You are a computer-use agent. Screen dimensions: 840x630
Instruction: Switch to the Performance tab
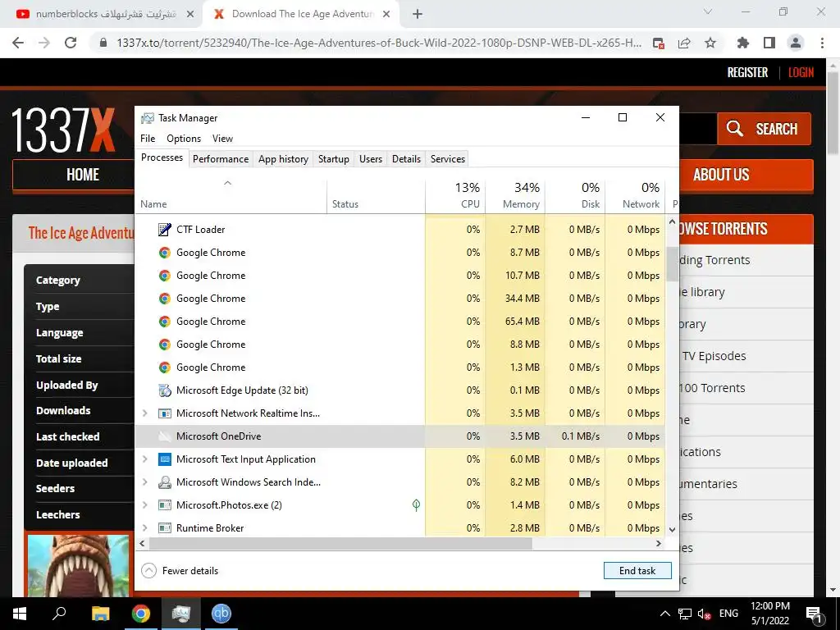[x=221, y=158]
